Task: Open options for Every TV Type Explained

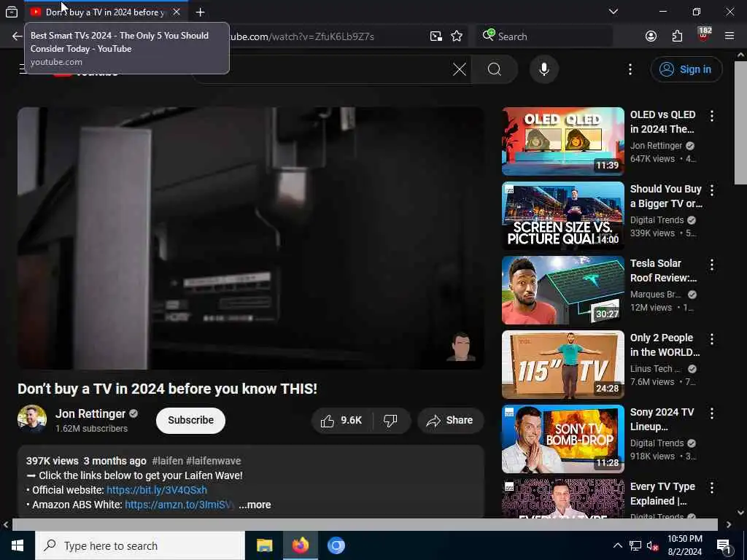Action: (x=712, y=487)
